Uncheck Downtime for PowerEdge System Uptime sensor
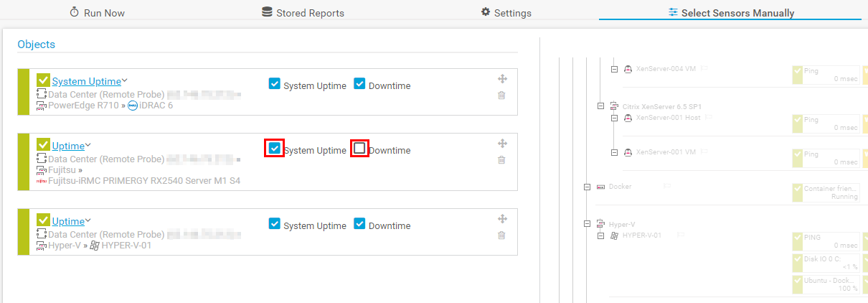 click(359, 83)
